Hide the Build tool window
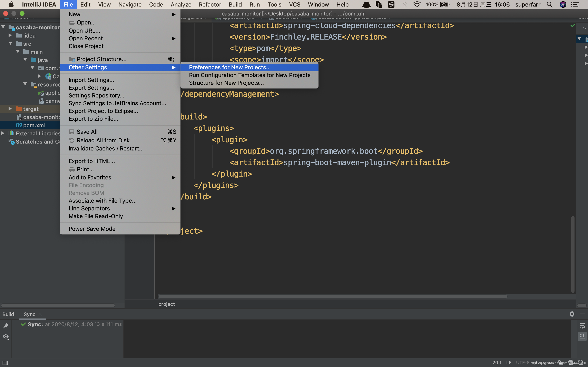Viewport: 588px width, 367px height. [x=582, y=314]
